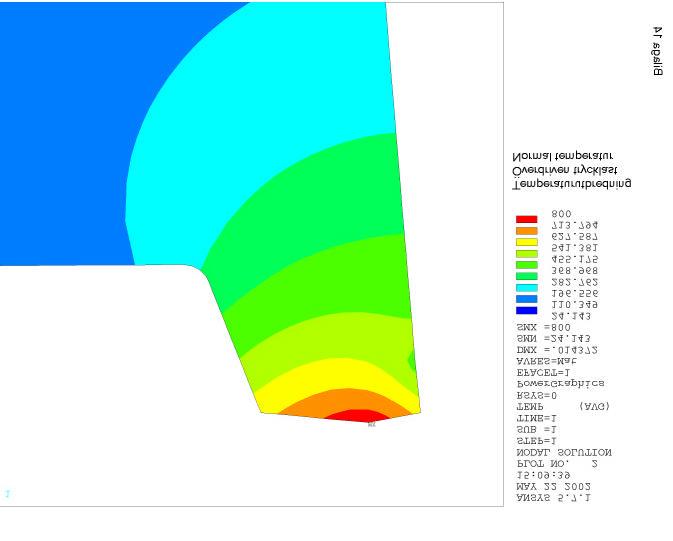Click the DMX =.014372 line
The width and height of the screenshot is (673, 541).
coord(557,350)
